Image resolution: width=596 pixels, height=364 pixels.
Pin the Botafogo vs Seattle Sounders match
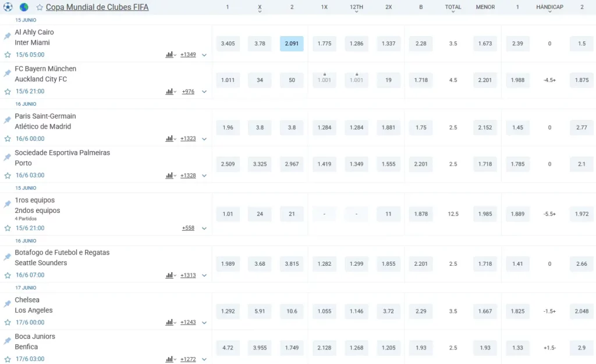pyautogui.click(x=7, y=256)
